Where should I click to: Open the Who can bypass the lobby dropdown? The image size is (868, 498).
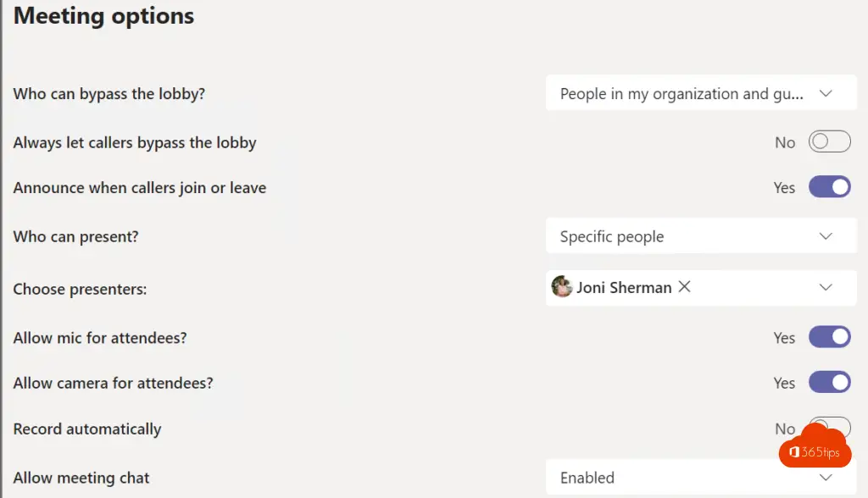(x=701, y=93)
